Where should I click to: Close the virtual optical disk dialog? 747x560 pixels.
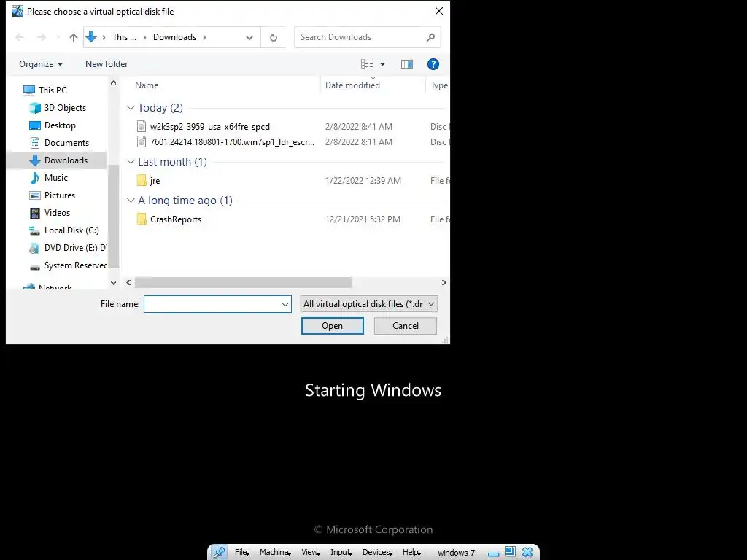point(439,11)
